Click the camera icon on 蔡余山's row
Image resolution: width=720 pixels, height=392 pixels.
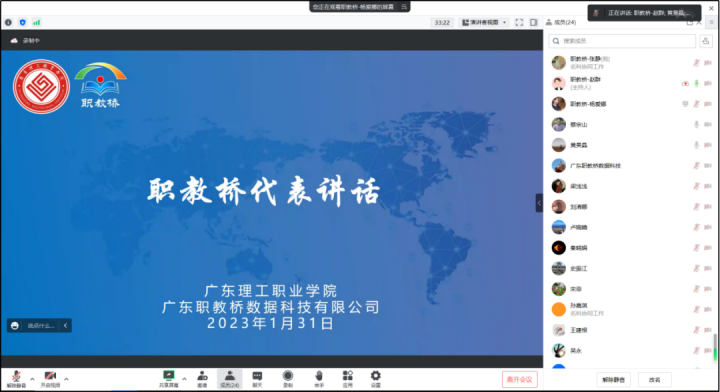[708, 124]
